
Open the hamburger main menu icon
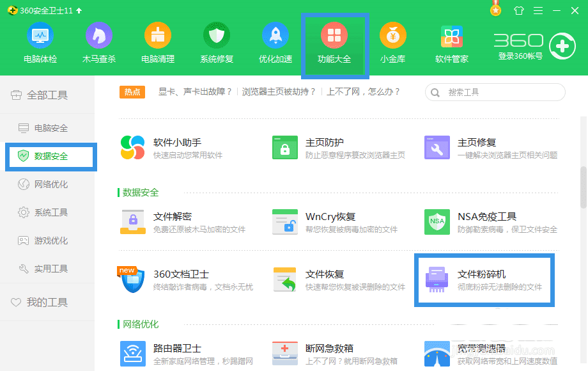pyautogui.click(x=538, y=10)
